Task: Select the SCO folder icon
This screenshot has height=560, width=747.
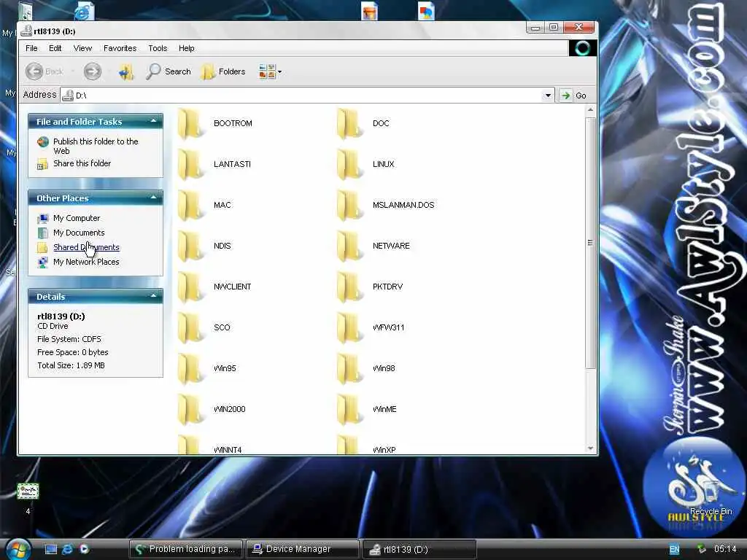Action: (190, 328)
